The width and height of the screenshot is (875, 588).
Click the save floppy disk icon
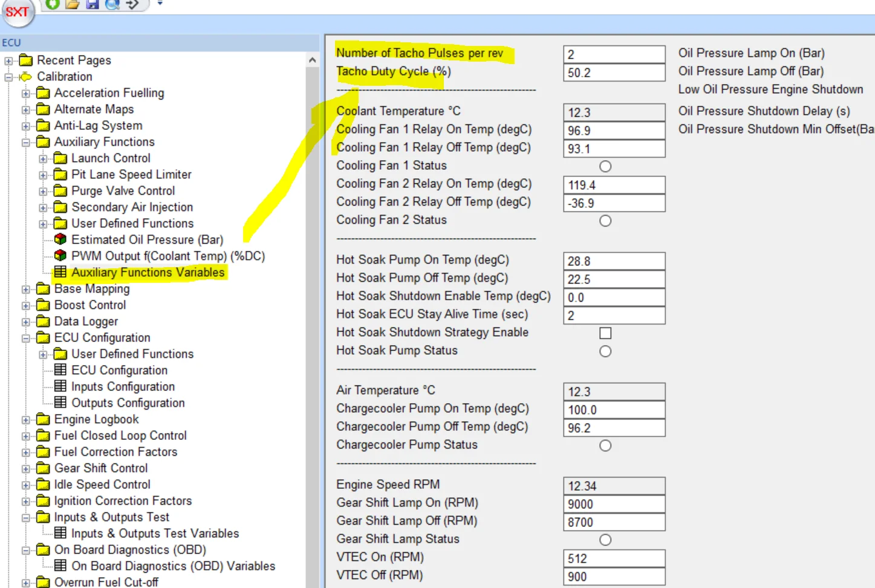coord(92,4)
